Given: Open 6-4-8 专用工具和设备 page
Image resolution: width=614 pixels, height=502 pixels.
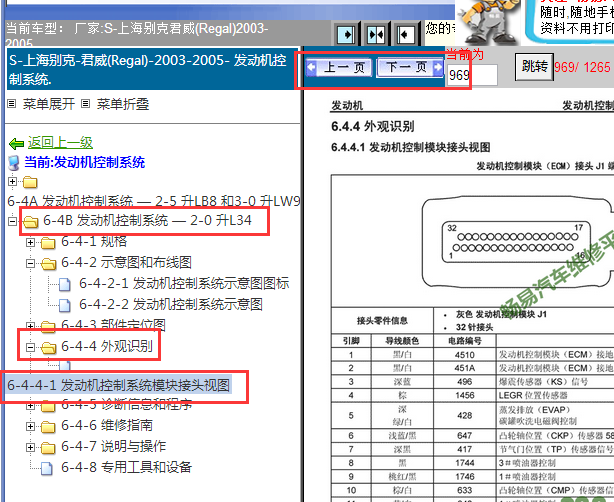Looking at the screenshot, I should [126, 467].
